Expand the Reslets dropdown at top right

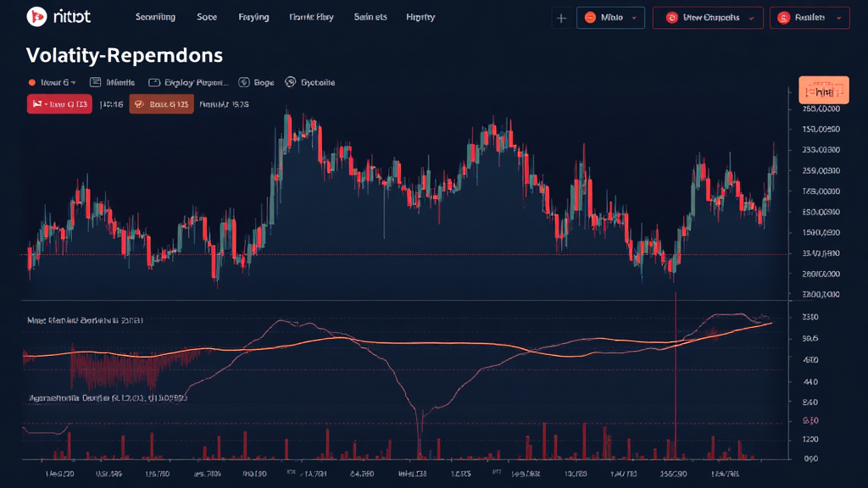click(810, 17)
